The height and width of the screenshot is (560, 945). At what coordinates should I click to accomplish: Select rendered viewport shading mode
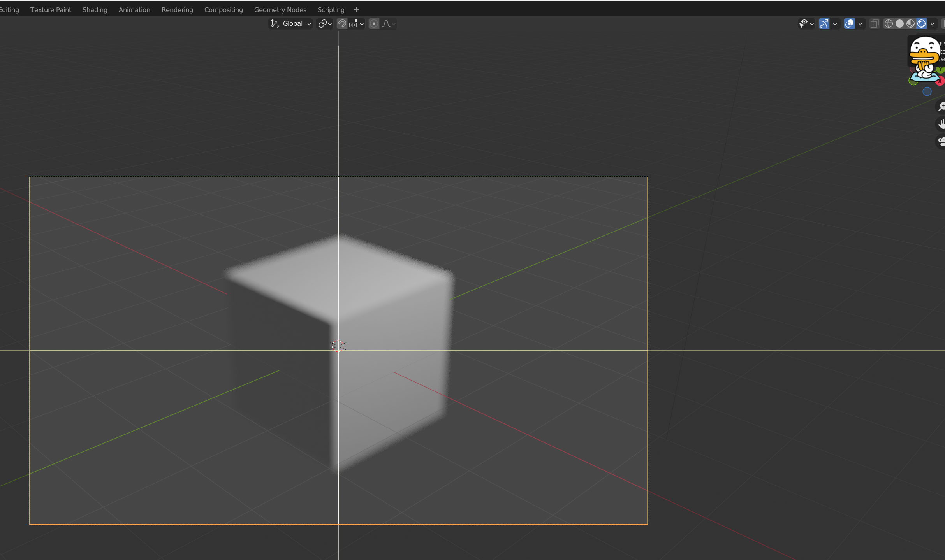pyautogui.click(x=921, y=24)
